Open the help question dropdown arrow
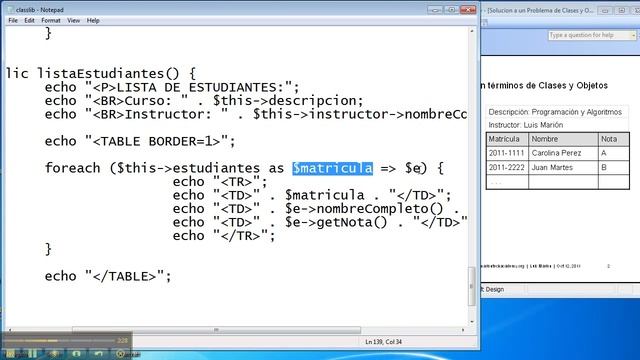Screen dimensions: 640x360 633,36
